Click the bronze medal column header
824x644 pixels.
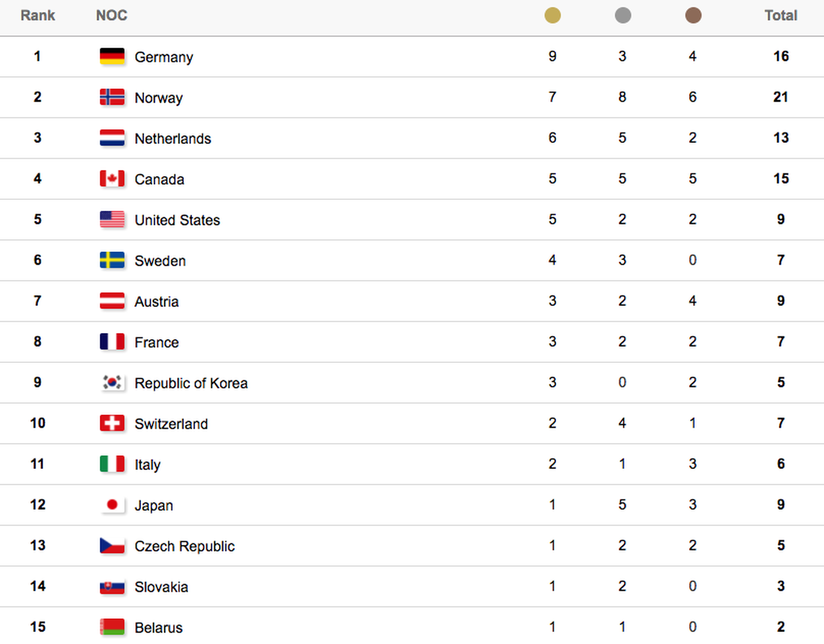[x=693, y=16]
